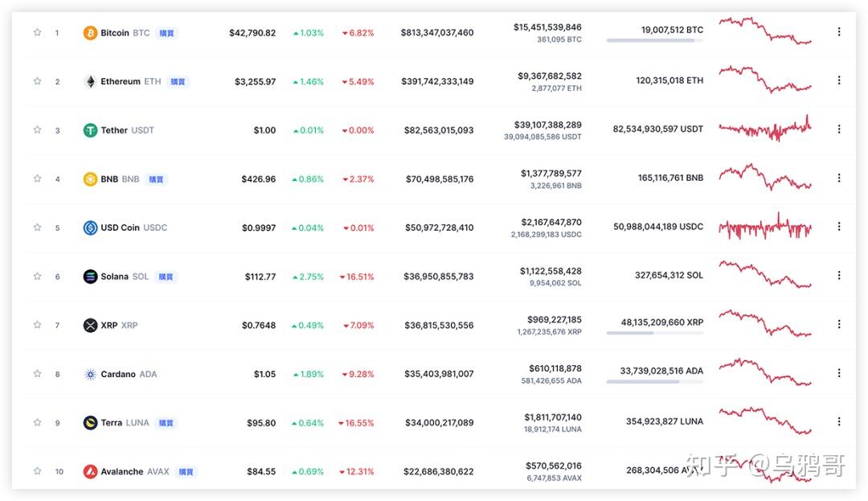Click the Terra LUNA logo icon
This screenshot has width=868, height=501.
(x=90, y=423)
